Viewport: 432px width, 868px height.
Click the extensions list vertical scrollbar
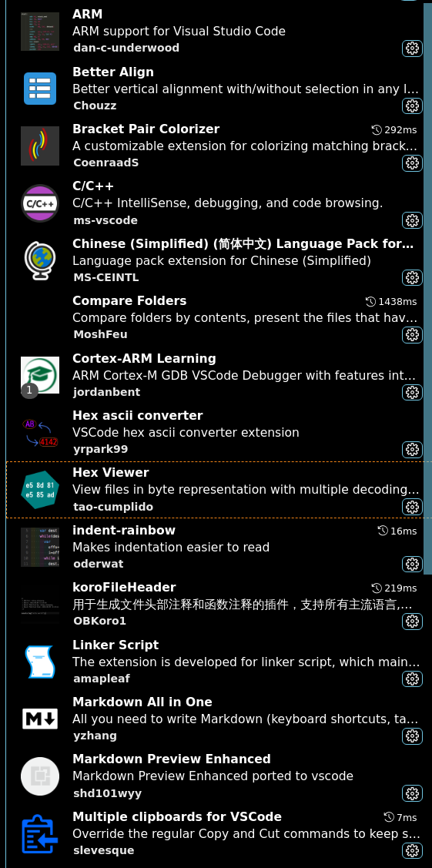427,288
